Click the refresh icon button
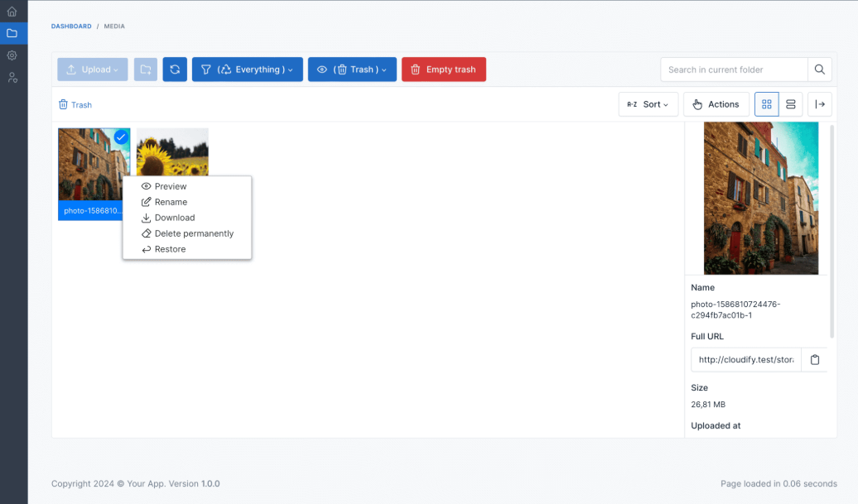 click(175, 70)
